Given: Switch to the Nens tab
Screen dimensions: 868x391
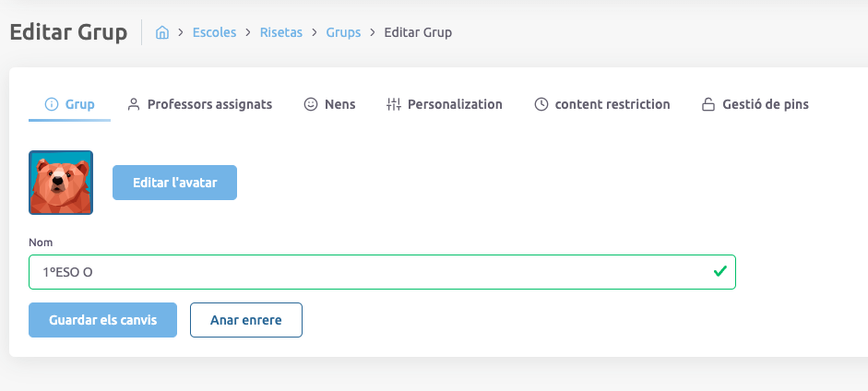Looking at the screenshot, I should click(x=339, y=104).
